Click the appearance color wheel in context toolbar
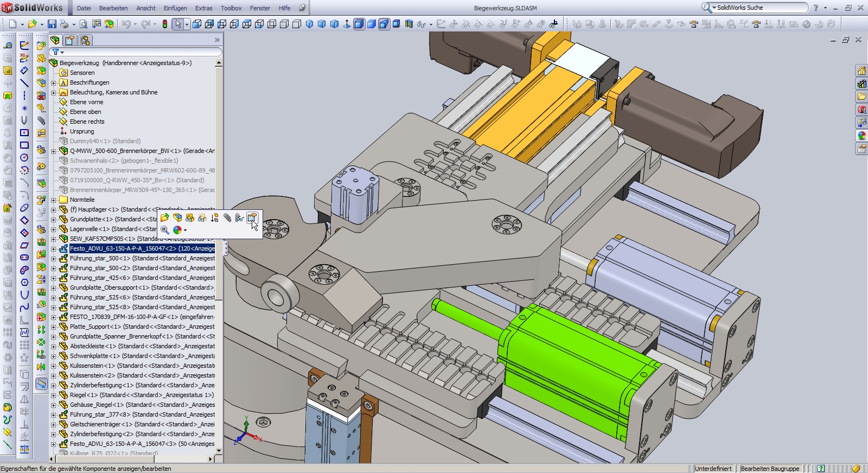 coord(177,230)
